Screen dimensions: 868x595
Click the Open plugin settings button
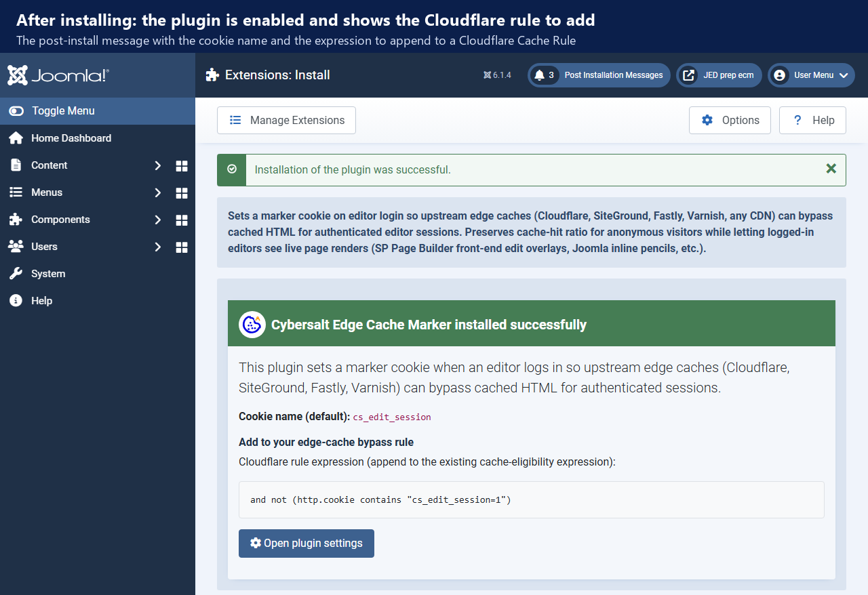(x=307, y=543)
